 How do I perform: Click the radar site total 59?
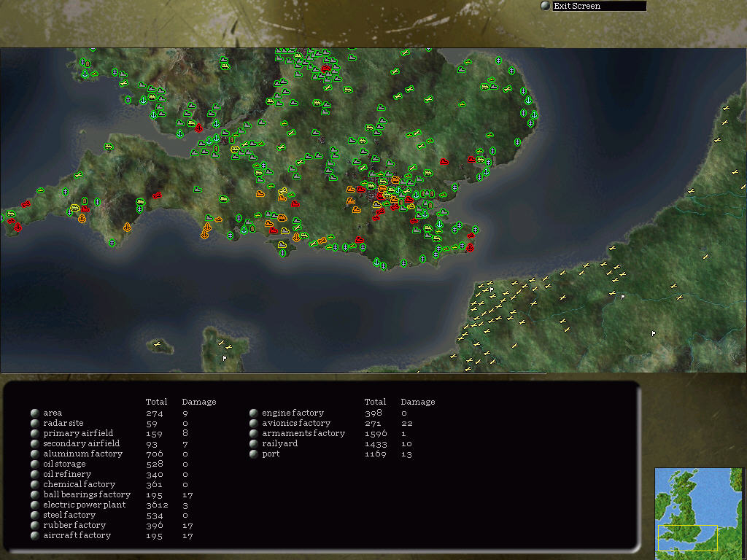click(152, 424)
